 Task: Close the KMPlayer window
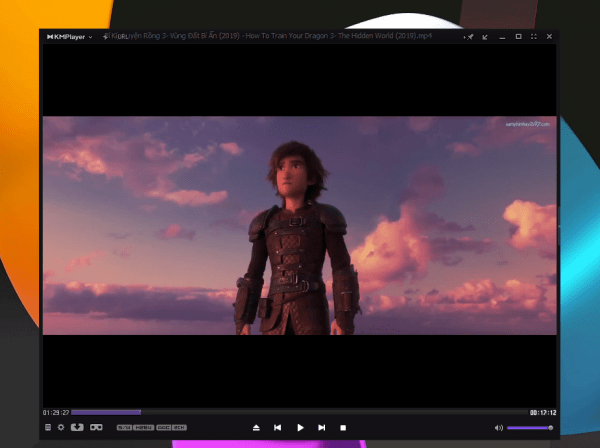click(549, 36)
